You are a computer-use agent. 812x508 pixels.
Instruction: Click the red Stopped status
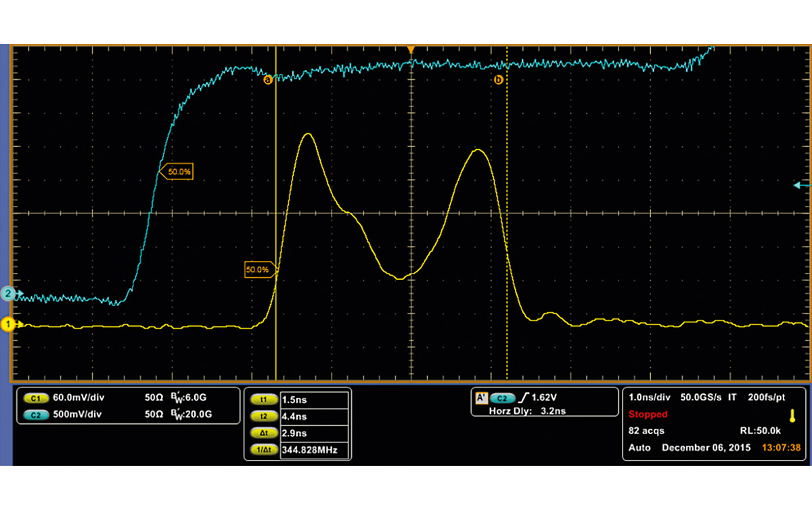(648, 414)
